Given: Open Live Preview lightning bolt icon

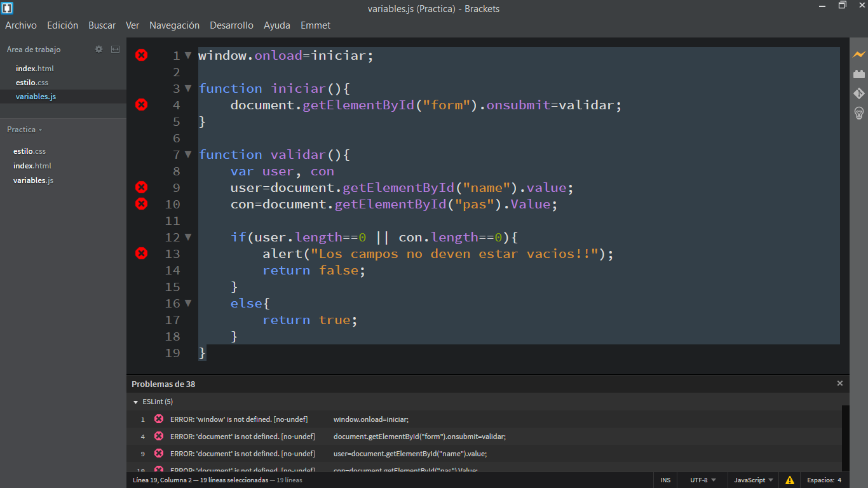Looking at the screenshot, I should click(859, 55).
